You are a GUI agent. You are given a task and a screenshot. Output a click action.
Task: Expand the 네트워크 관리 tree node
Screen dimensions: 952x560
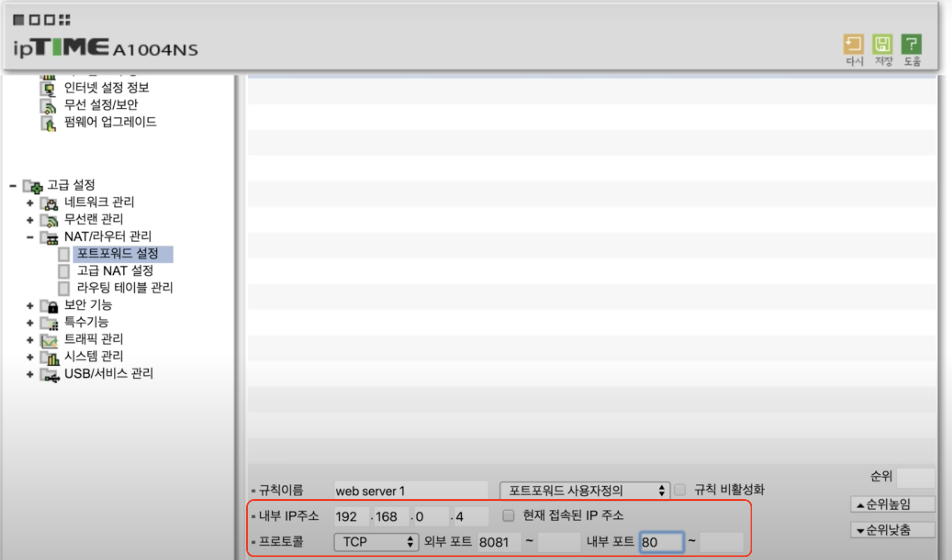30,203
